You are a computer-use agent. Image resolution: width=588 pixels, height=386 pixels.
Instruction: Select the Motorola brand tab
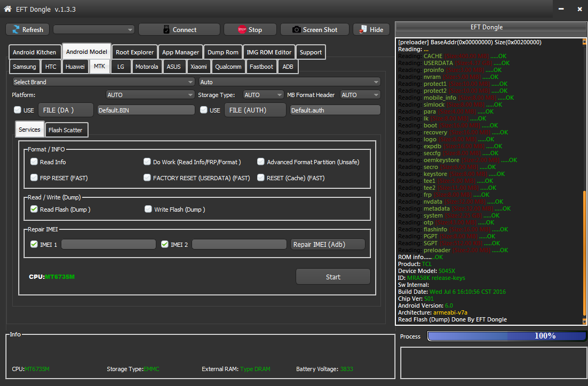pyautogui.click(x=147, y=67)
